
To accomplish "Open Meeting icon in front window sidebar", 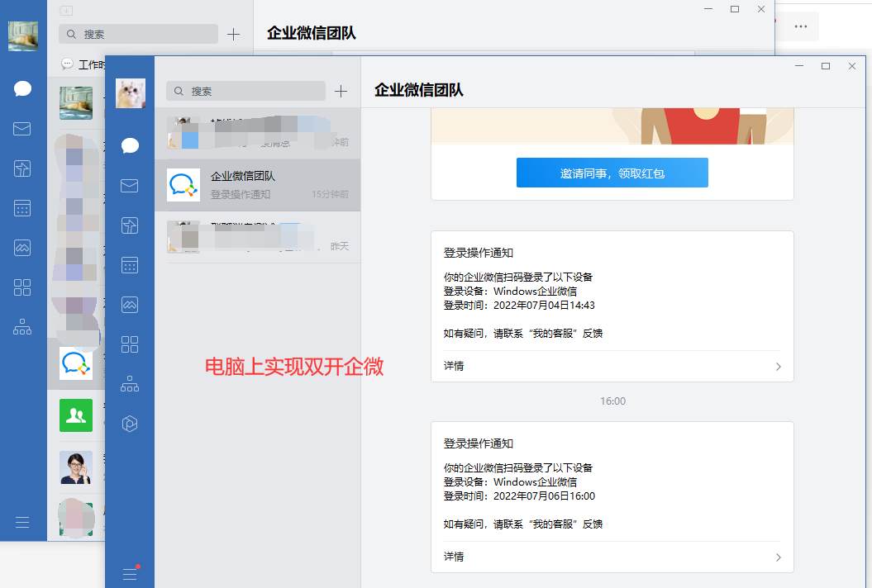I will pos(130,305).
